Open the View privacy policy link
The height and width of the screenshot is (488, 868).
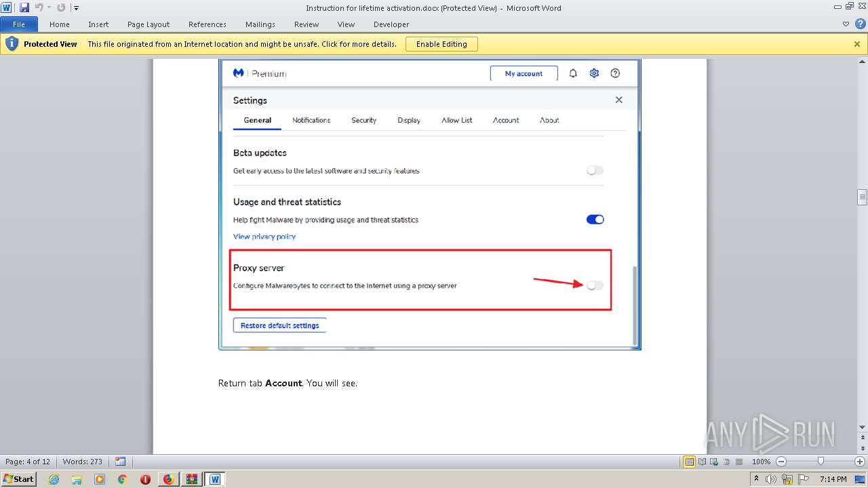[264, 237]
